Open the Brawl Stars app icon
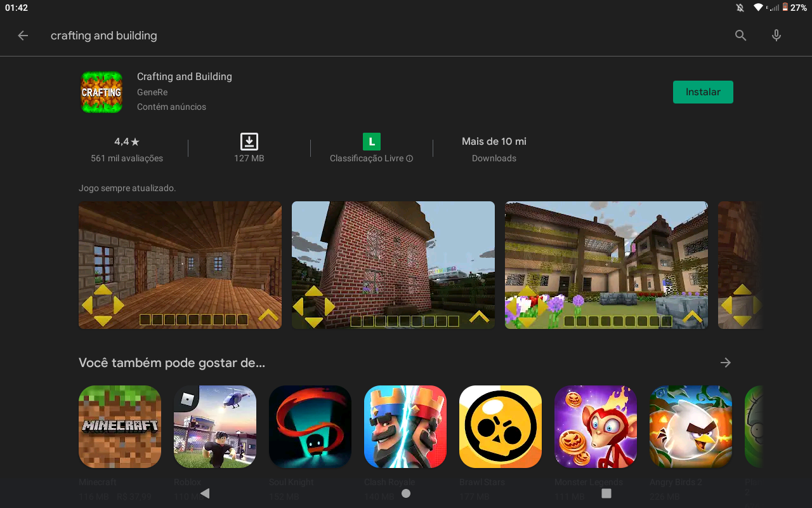Screen dimensions: 812x508 501,427
